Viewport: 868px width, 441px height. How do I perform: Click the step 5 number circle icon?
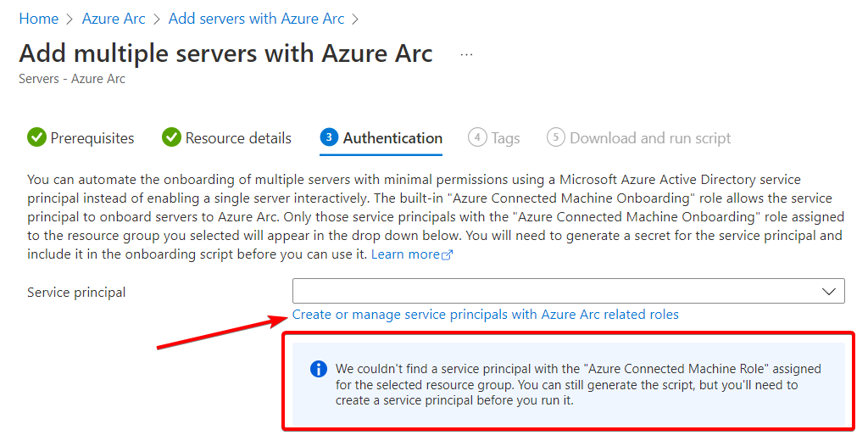[x=556, y=137]
